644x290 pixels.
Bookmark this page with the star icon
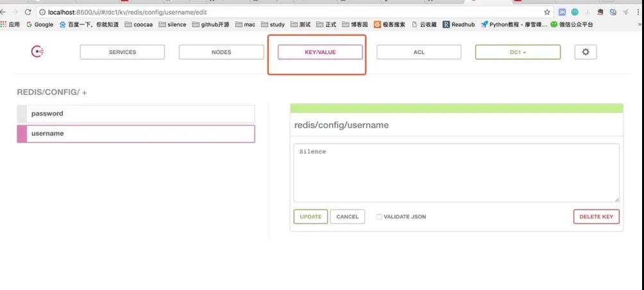pos(547,12)
